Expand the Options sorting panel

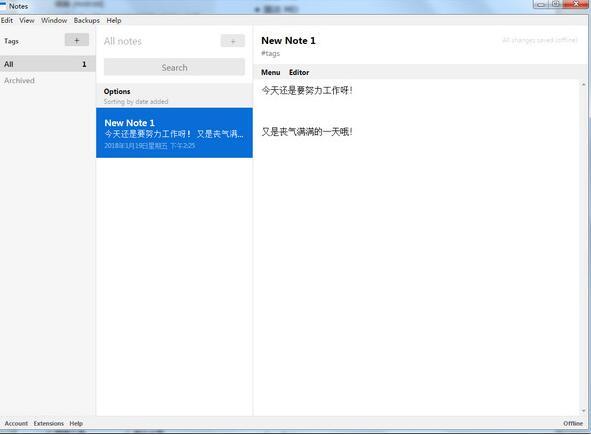(174, 96)
